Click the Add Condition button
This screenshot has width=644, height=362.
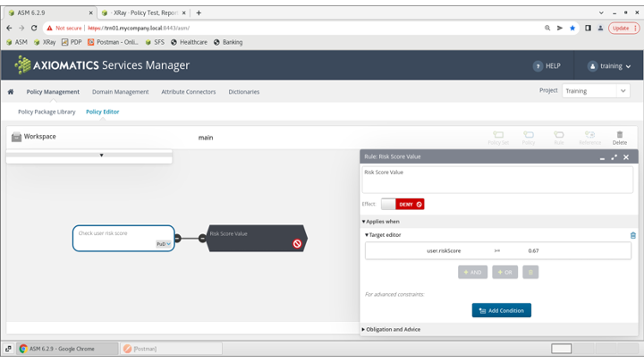pyautogui.click(x=501, y=310)
